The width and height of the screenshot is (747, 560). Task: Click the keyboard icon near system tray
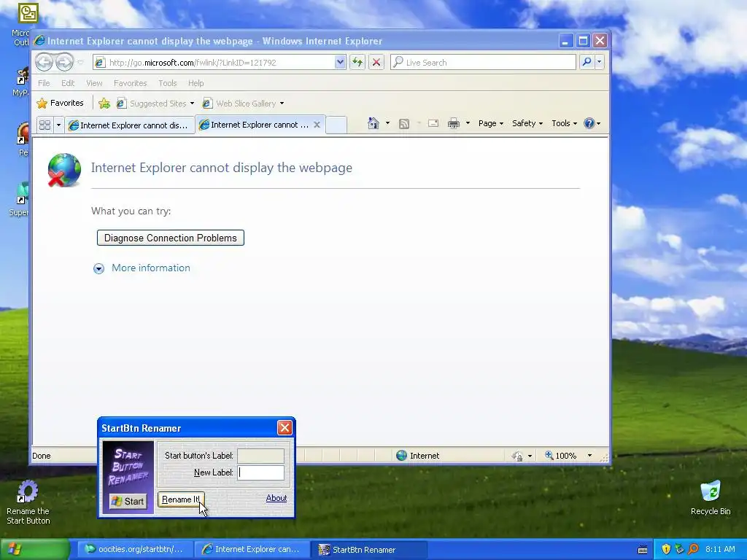[643, 550]
